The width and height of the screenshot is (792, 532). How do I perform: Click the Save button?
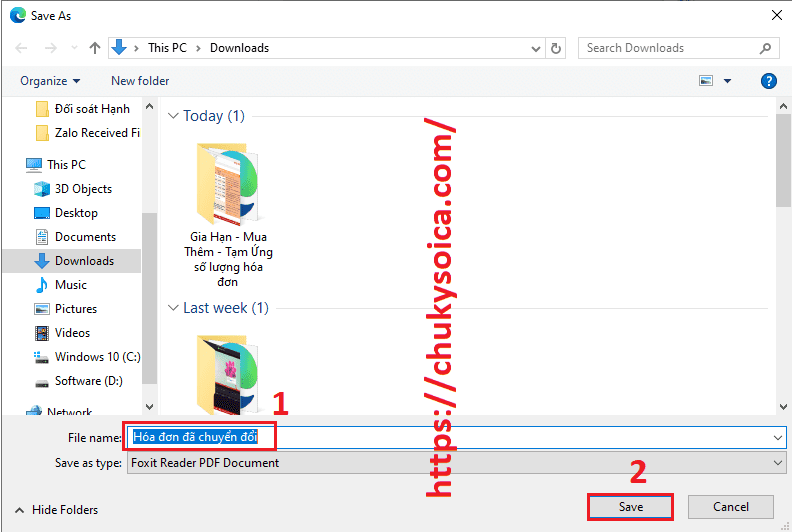point(631,507)
